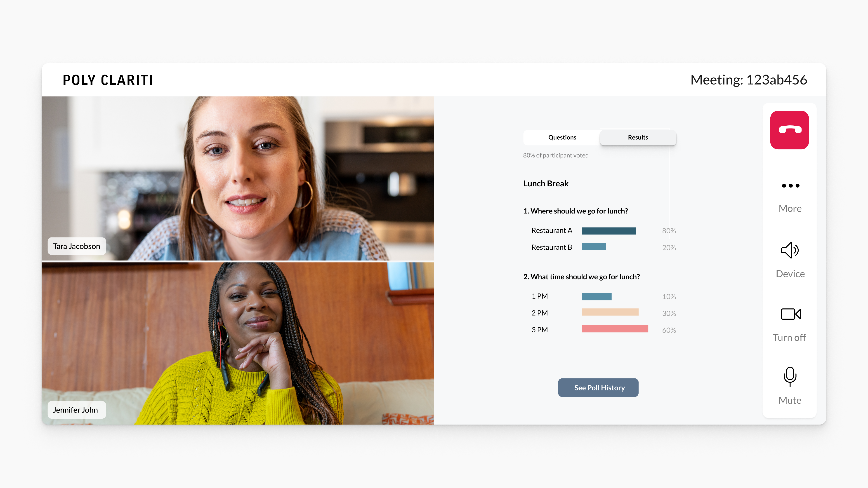Select Jennifer John's video feed
This screenshot has height=488, width=868.
tap(238, 343)
